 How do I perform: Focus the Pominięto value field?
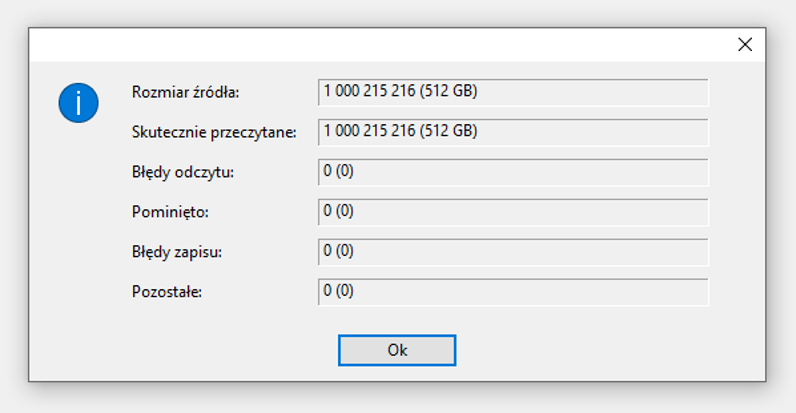coord(513,212)
